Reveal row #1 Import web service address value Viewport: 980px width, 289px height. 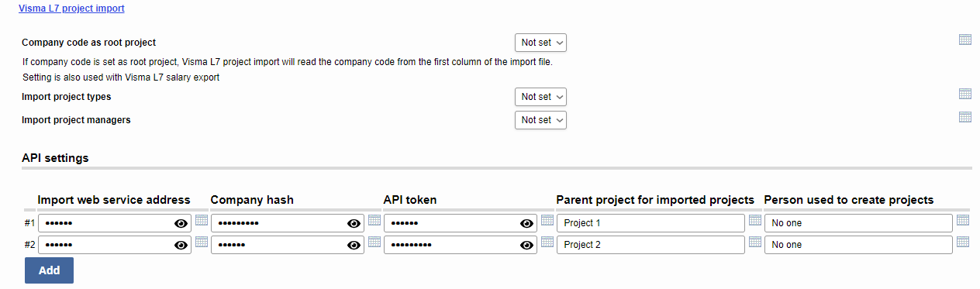coord(181,223)
